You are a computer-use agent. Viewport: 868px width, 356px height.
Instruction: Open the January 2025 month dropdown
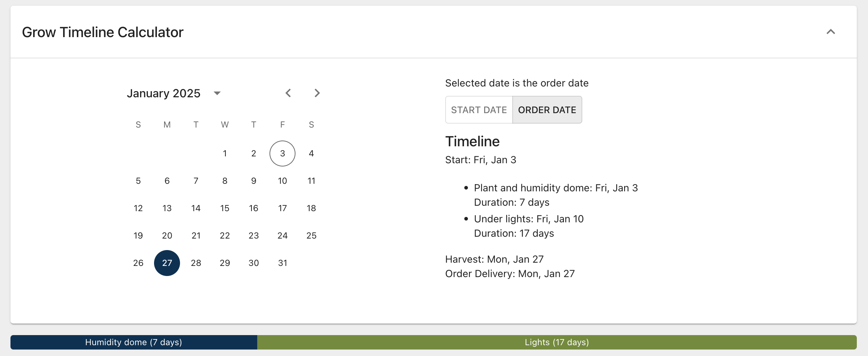tap(217, 93)
